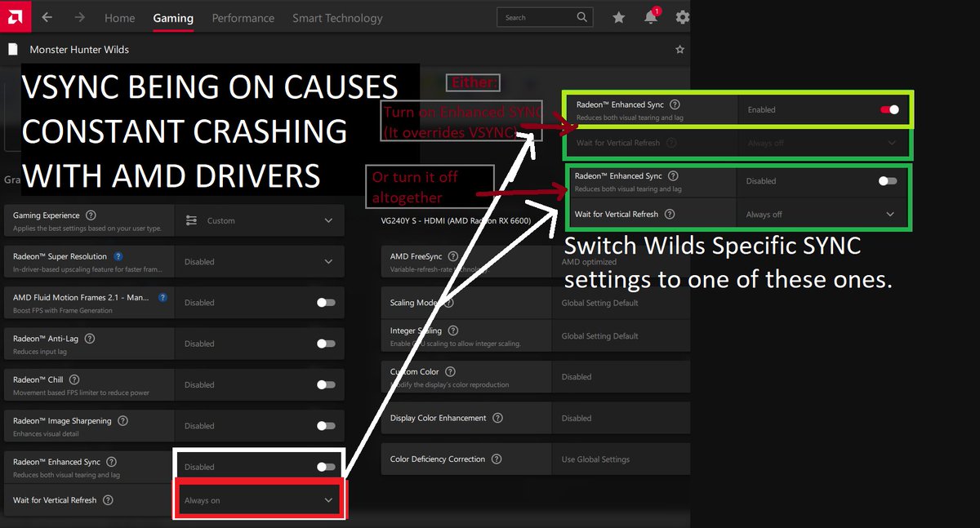Switch to the Performance tab
Screen dimensions: 980x528
click(243, 18)
